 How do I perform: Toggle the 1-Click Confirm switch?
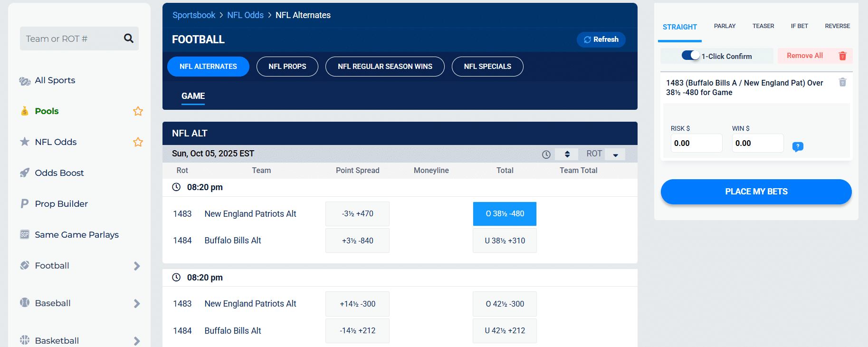[690, 56]
